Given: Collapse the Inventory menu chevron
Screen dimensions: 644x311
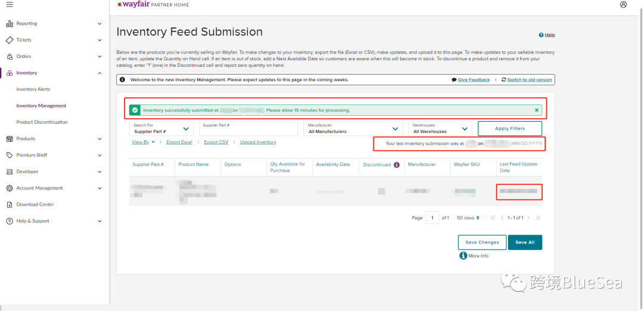Looking at the screenshot, I should [100, 73].
